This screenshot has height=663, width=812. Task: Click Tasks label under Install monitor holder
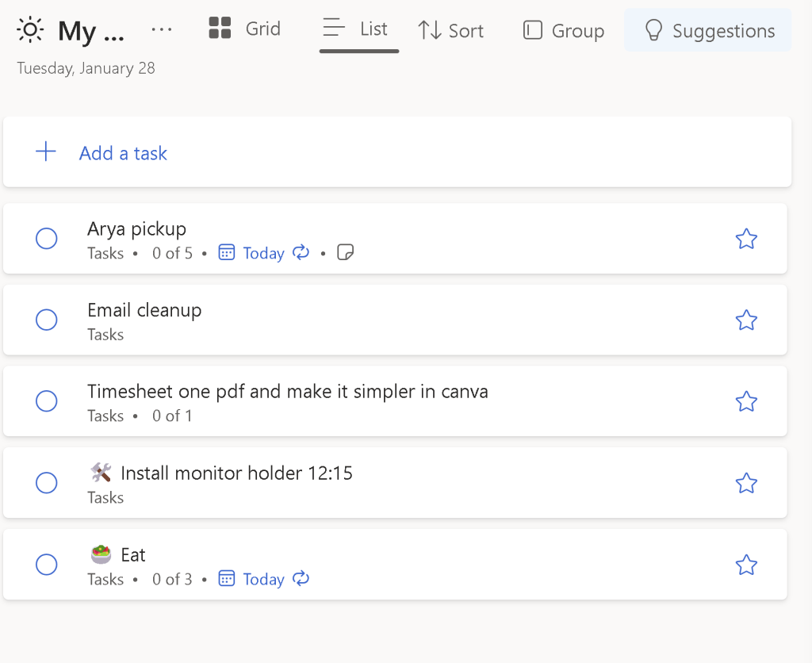(x=105, y=498)
